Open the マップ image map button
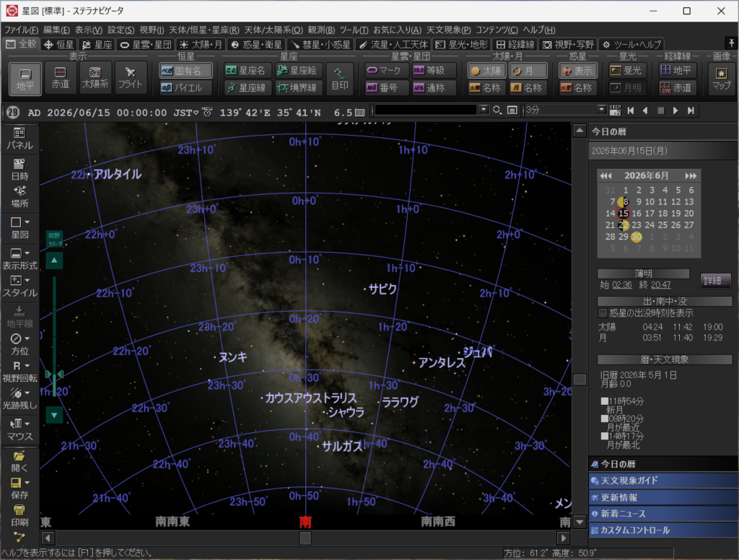The height and width of the screenshot is (560, 739). (x=720, y=78)
